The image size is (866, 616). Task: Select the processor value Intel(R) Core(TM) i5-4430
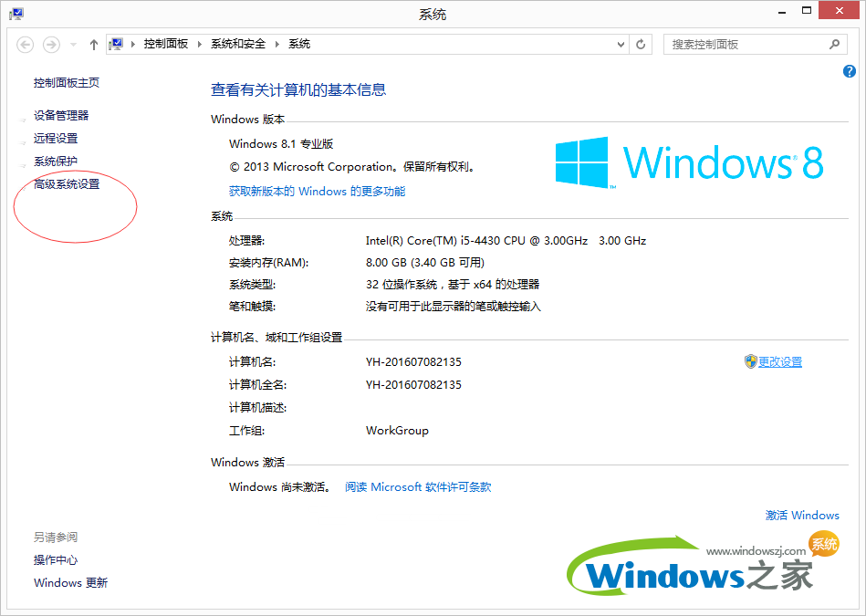click(x=506, y=240)
